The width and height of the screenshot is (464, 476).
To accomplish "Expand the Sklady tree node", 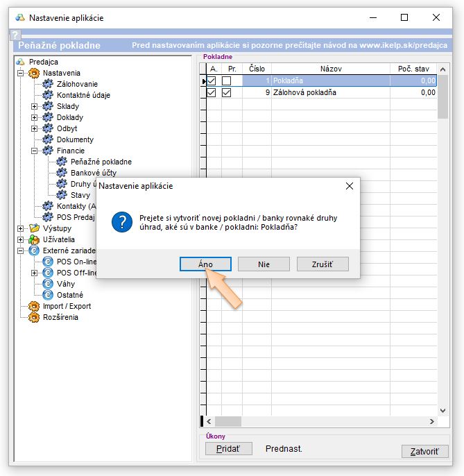I will pyautogui.click(x=35, y=106).
